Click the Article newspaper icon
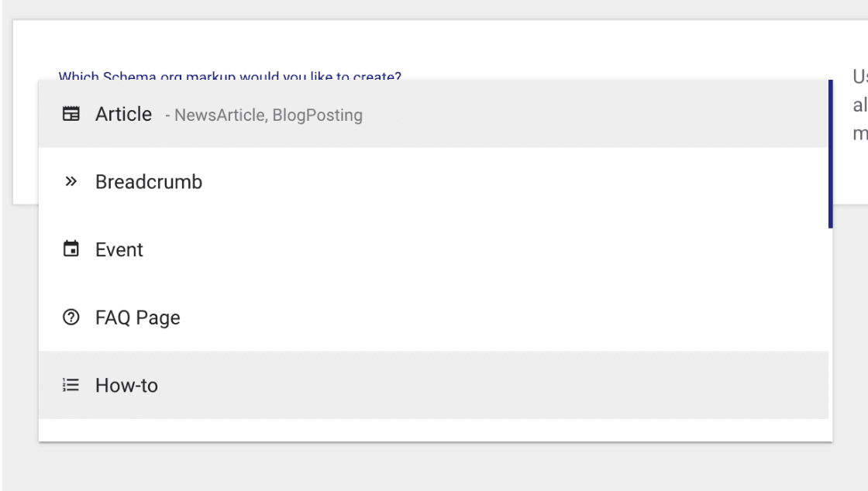 tap(71, 114)
